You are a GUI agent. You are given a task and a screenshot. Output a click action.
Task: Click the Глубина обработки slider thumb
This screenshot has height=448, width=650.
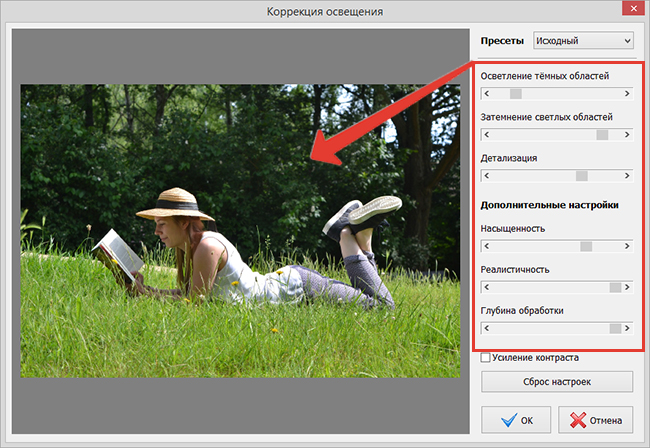[615, 328]
